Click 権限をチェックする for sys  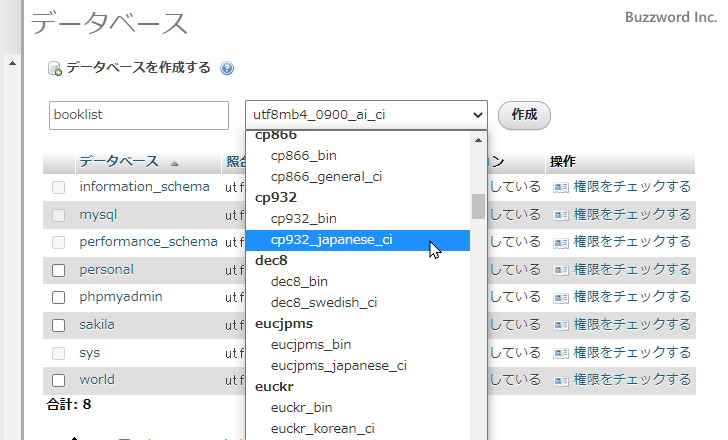632,353
